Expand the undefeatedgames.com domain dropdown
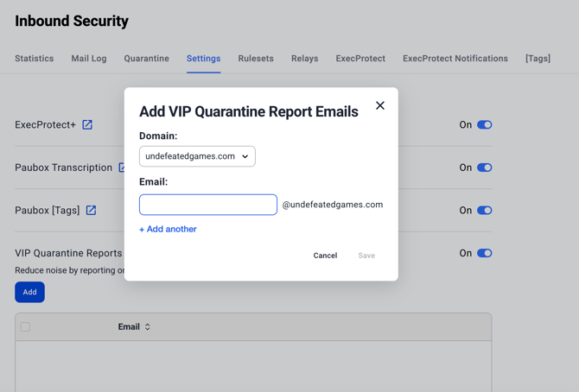 pyautogui.click(x=197, y=156)
